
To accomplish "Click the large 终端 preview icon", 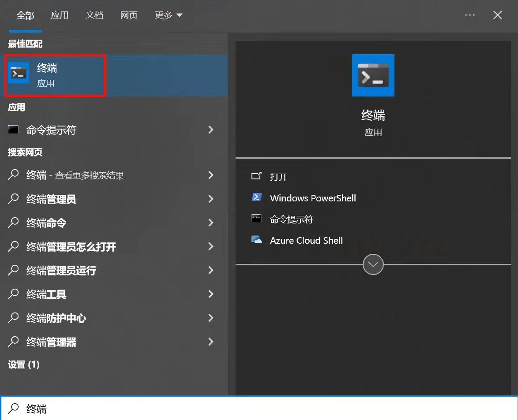I will [373, 75].
